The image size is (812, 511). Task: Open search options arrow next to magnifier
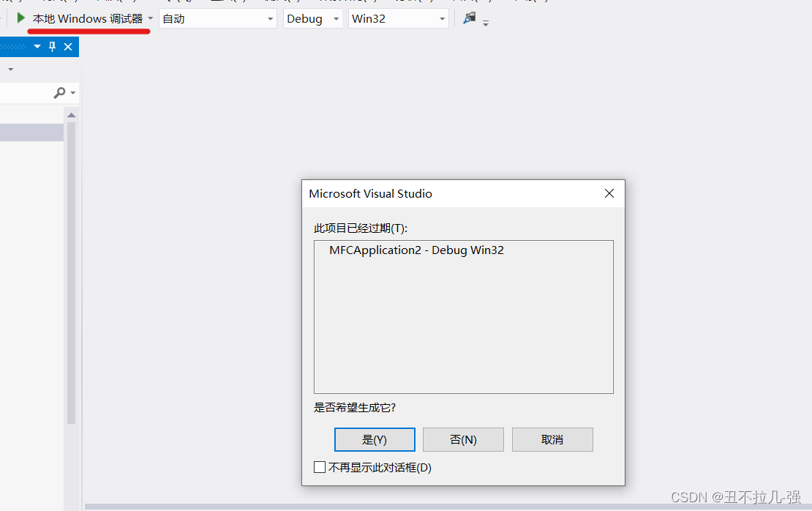(x=73, y=93)
